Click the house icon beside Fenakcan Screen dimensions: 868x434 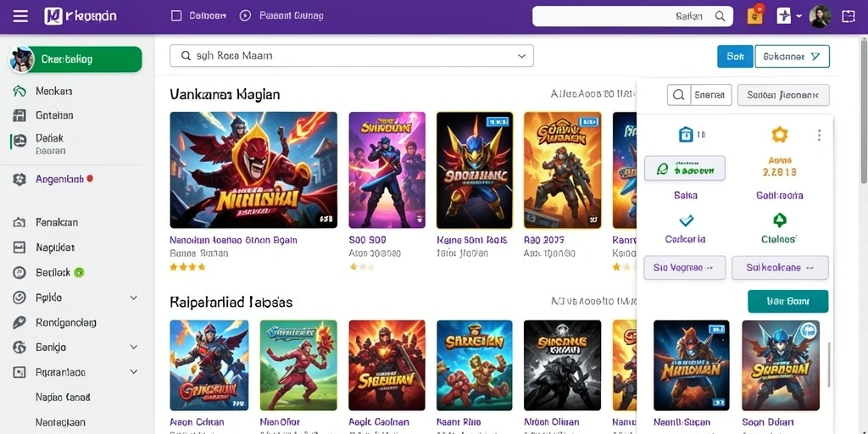pyautogui.click(x=19, y=223)
